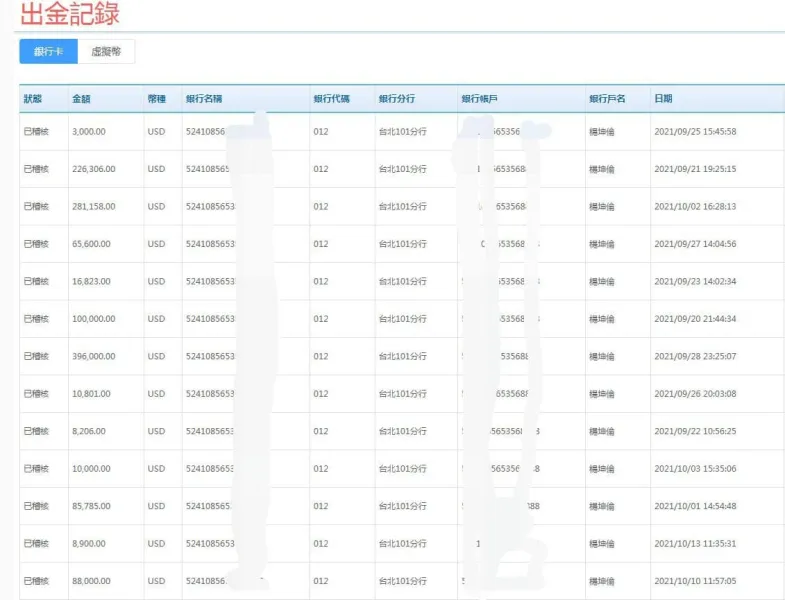Image resolution: width=785 pixels, height=600 pixels.
Task: Click the 銀行分行 column header
Action: pos(396,99)
